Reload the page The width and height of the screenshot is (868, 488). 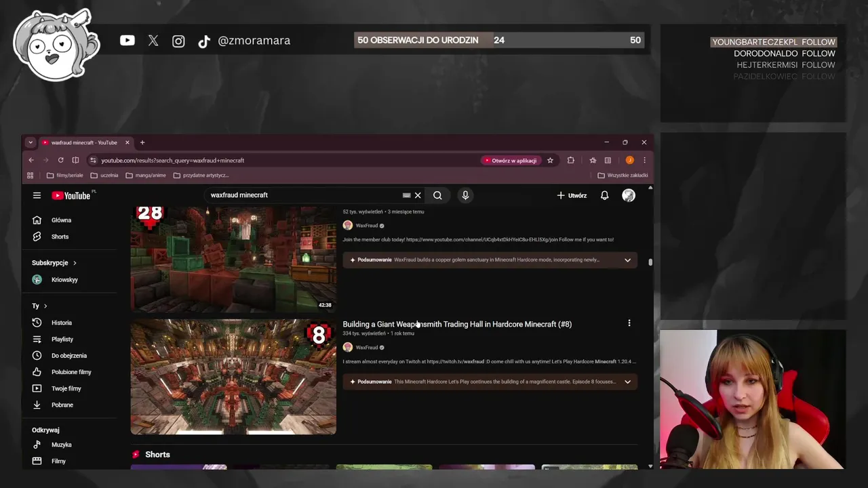[60, 160]
